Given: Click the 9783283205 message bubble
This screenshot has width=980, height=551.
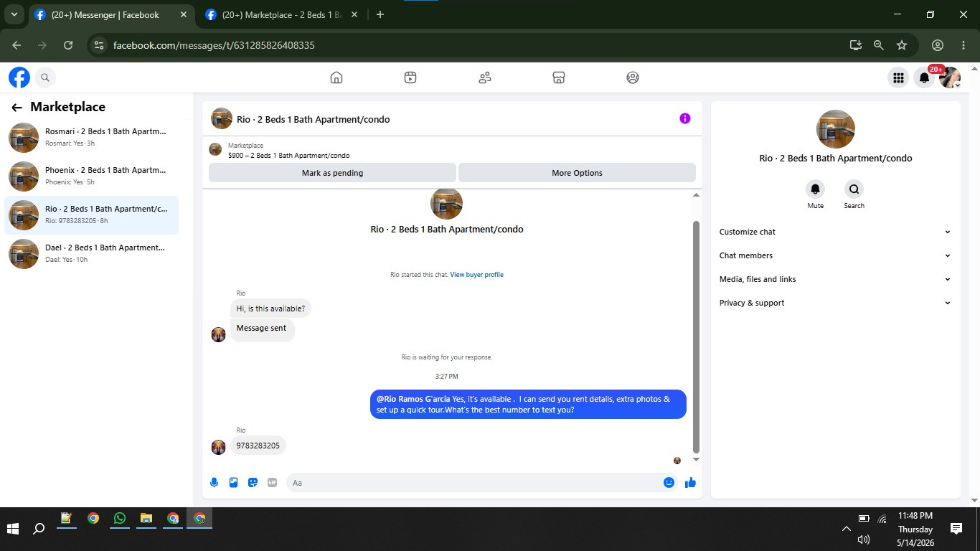Looking at the screenshot, I should click(258, 446).
